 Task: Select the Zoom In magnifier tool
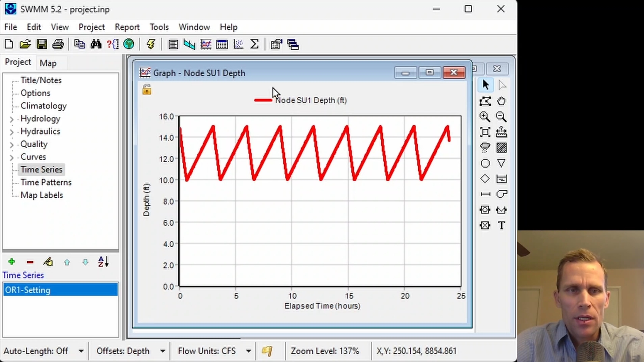coord(485,117)
